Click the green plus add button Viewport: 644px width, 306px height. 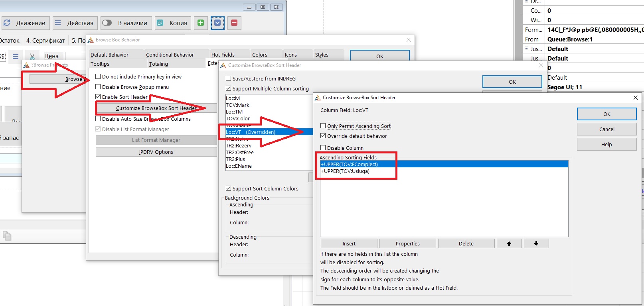point(201,23)
